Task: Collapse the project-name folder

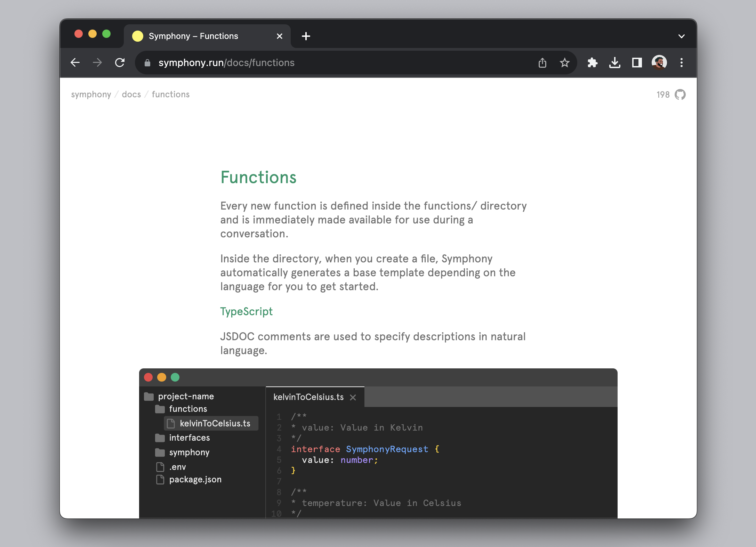Action: tap(185, 397)
